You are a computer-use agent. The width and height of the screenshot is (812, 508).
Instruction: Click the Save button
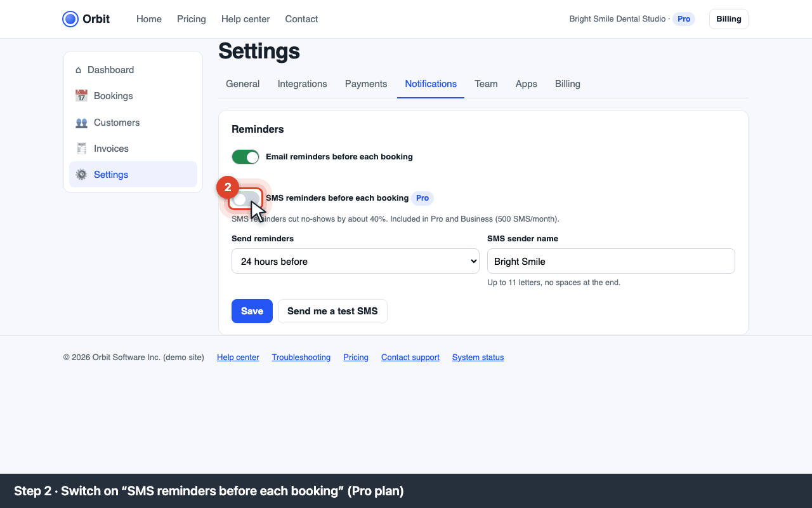(252, 311)
